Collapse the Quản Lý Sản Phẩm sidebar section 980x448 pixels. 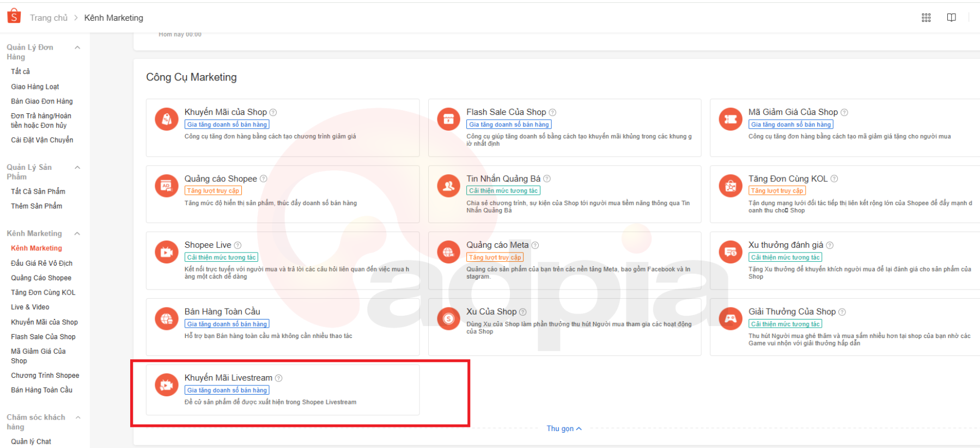[77, 167]
